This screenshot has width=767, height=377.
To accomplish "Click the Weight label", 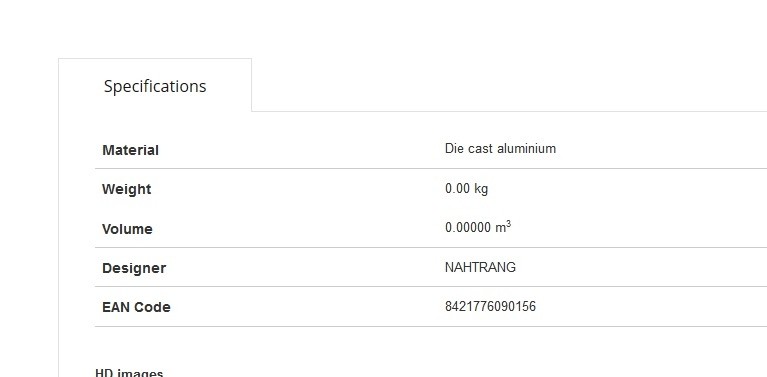I will coord(126,189).
